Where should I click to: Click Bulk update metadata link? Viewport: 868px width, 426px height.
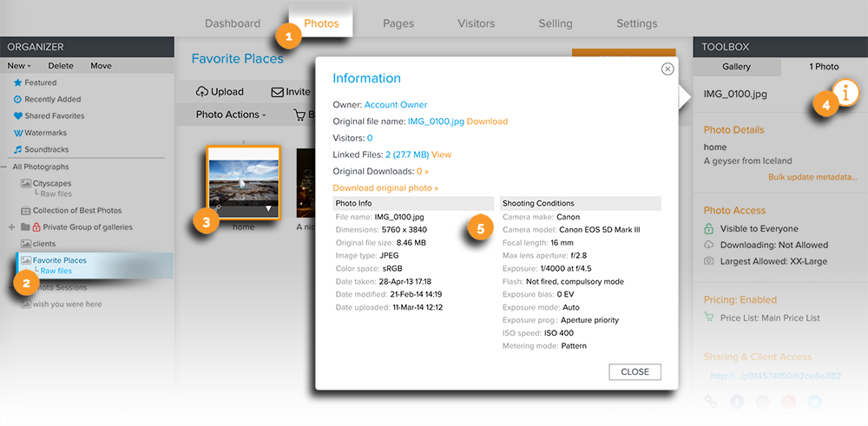[x=813, y=178]
